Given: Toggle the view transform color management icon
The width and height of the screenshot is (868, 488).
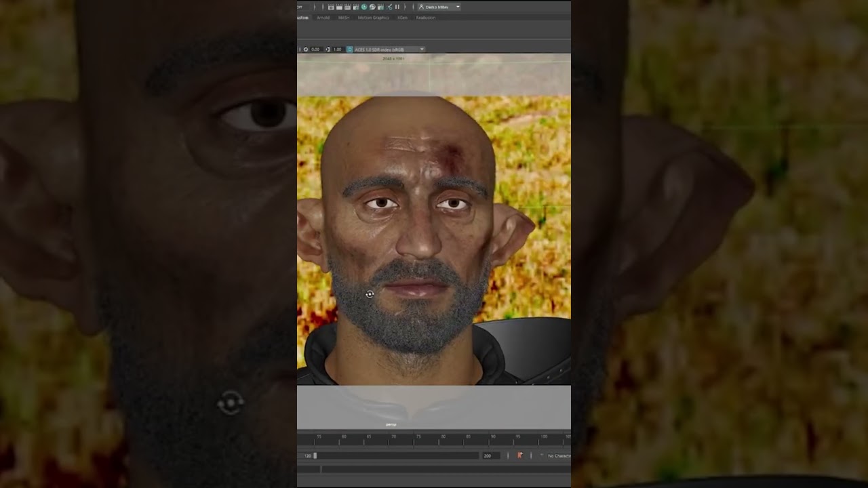Looking at the screenshot, I should 350,49.
